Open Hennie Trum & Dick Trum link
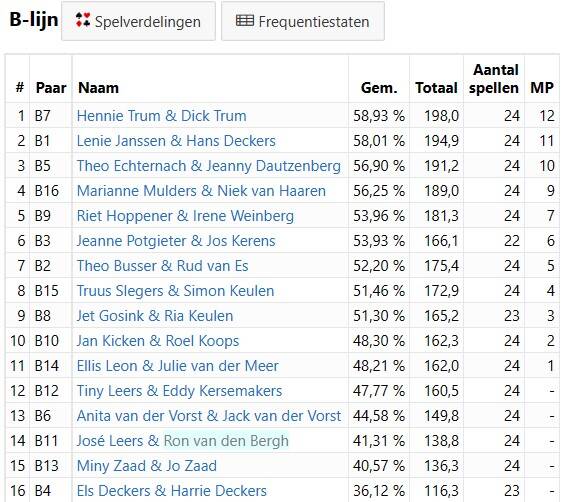This screenshot has width=578, height=502. (x=161, y=116)
